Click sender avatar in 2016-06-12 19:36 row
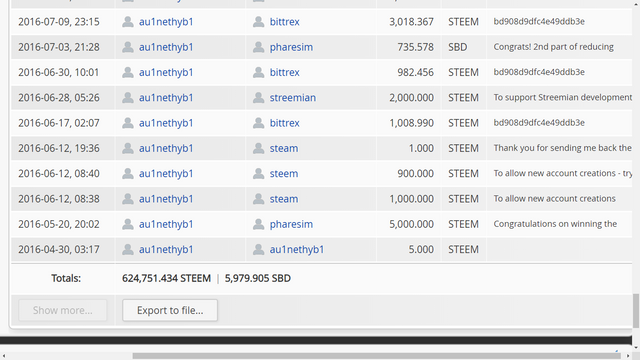640x360 pixels. (128, 148)
